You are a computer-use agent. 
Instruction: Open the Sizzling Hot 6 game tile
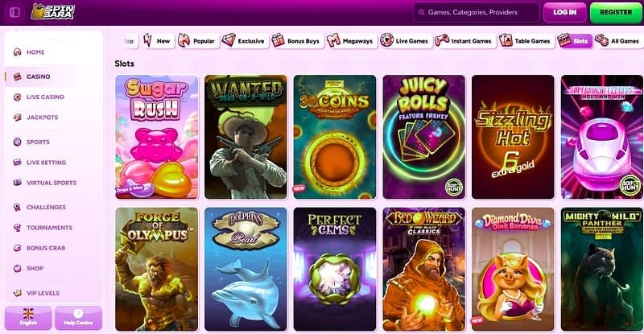tap(513, 137)
